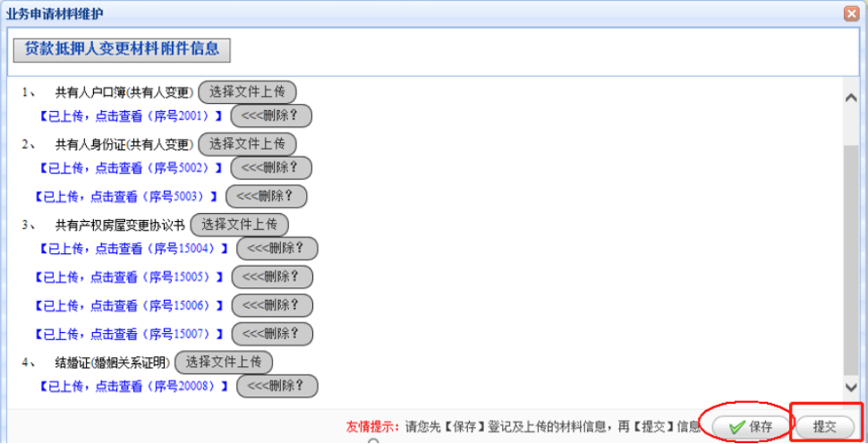Upload file for 共有产权房屋变更协议书

click(x=239, y=225)
